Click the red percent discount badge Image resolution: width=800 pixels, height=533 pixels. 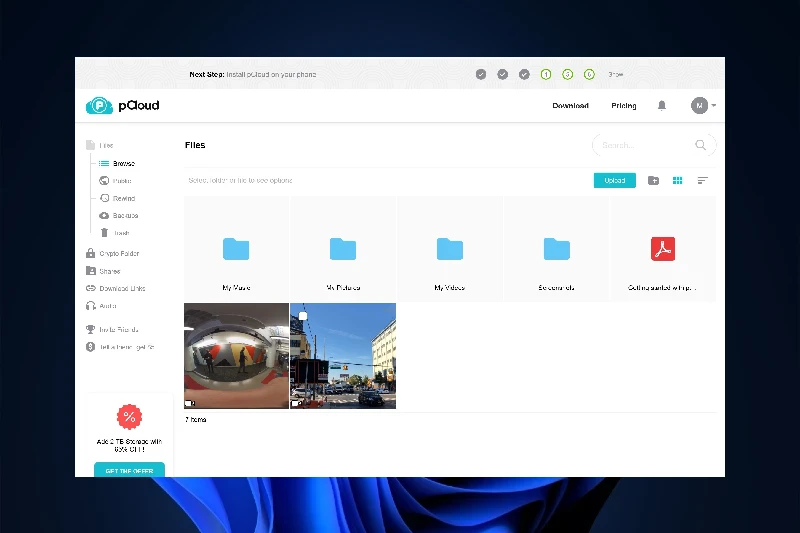130,417
